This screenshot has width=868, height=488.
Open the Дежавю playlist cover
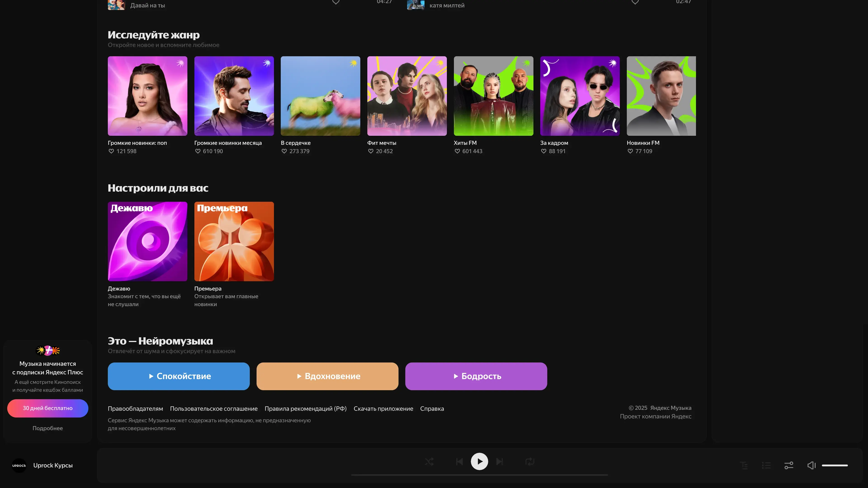147,242
